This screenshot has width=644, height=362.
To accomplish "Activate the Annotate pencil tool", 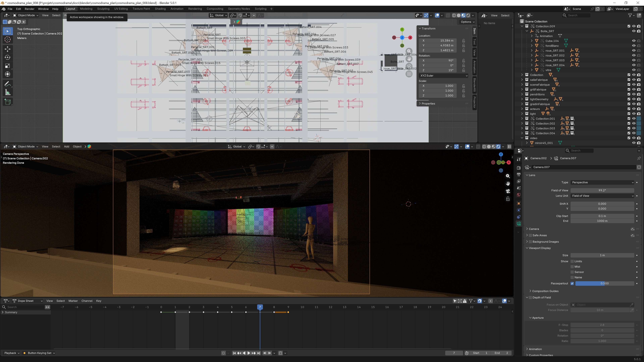I will click(x=8, y=84).
